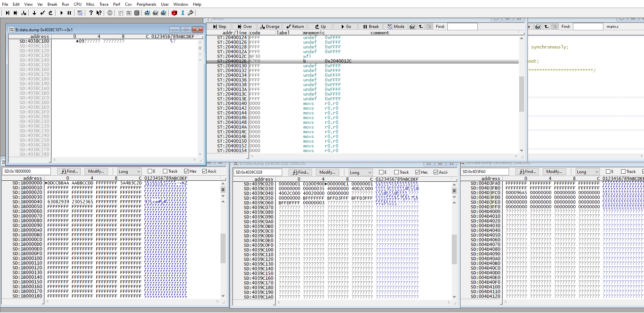Image resolution: width=644 pixels, height=313 pixels.
Task: Click the glasses-with-plus watch icon
Action: [147, 13]
